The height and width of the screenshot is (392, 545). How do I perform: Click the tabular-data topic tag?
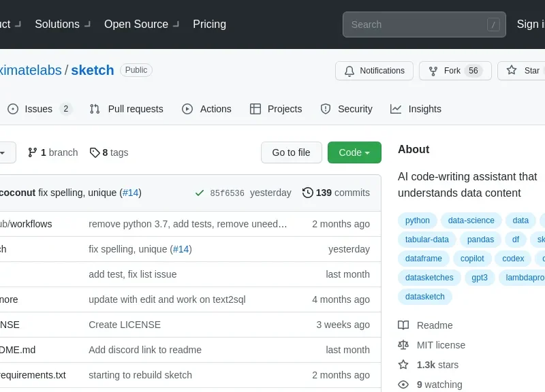pyautogui.click(x=427, y=240)
